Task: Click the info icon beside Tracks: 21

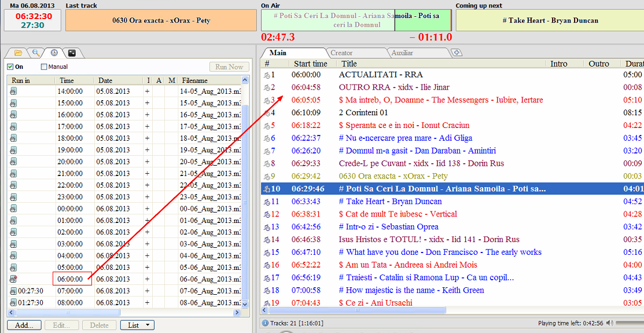Action: [265, 323]
